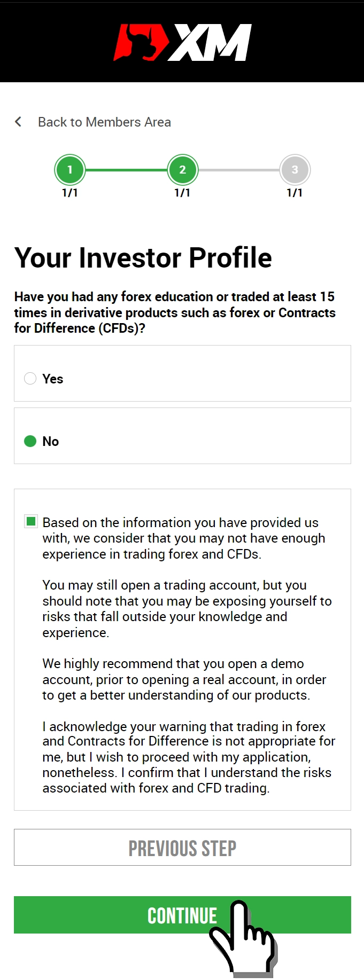Click the green CONTINUE button
Viewport: 364px width, 980px height.
(182, 915)
